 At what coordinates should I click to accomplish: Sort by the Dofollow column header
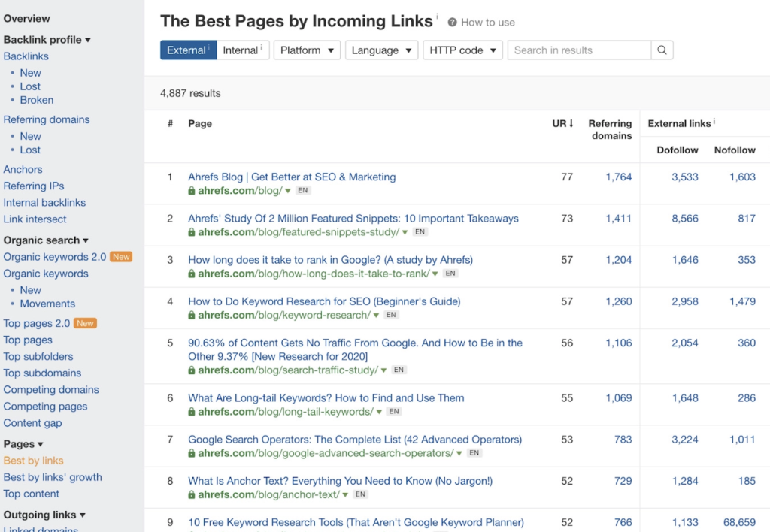678,150
